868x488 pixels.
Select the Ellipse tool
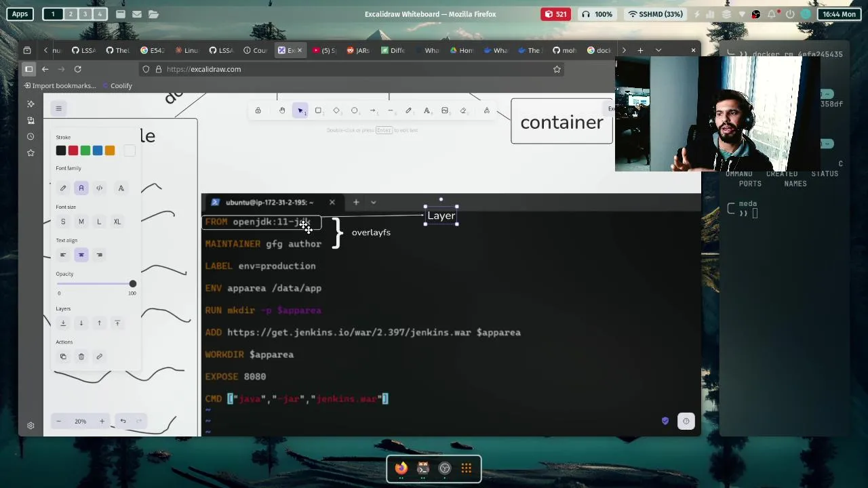pos(354,110)
